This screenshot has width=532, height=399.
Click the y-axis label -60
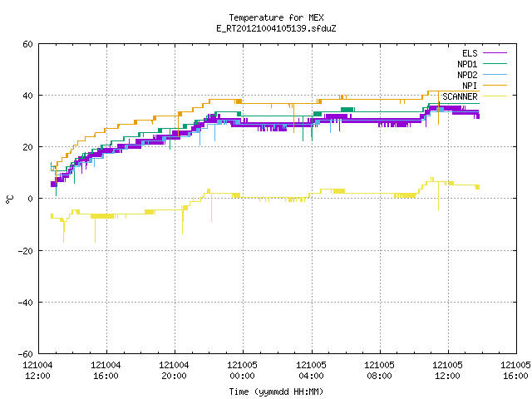coord(26,354)
